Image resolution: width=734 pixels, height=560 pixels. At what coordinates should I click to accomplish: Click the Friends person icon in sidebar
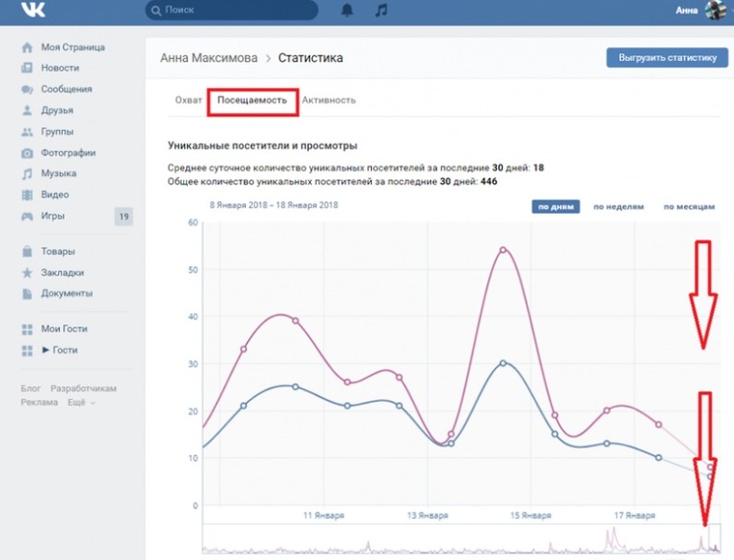[x=28, y=111]
